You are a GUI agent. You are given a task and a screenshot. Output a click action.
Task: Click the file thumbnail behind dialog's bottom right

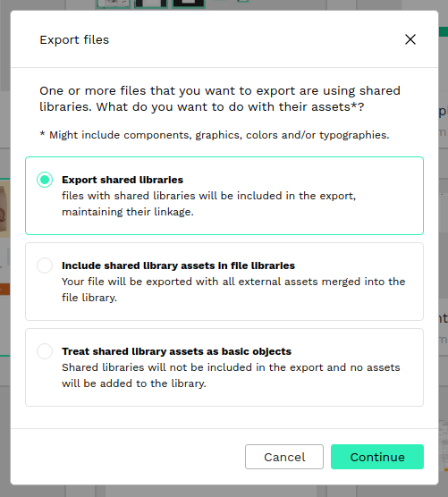point(444,445)
